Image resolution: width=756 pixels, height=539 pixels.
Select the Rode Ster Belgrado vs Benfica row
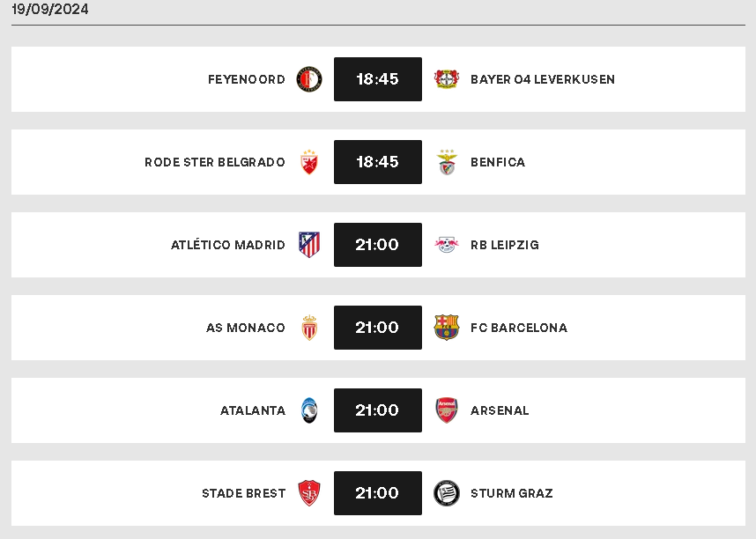(x=378, y=162)
